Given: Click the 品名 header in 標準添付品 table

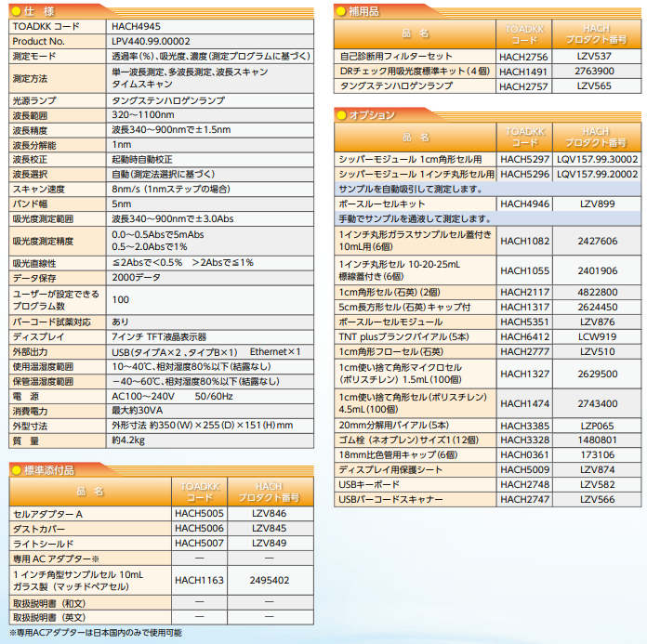Looking at the screenshot, I should click(90, 491).
